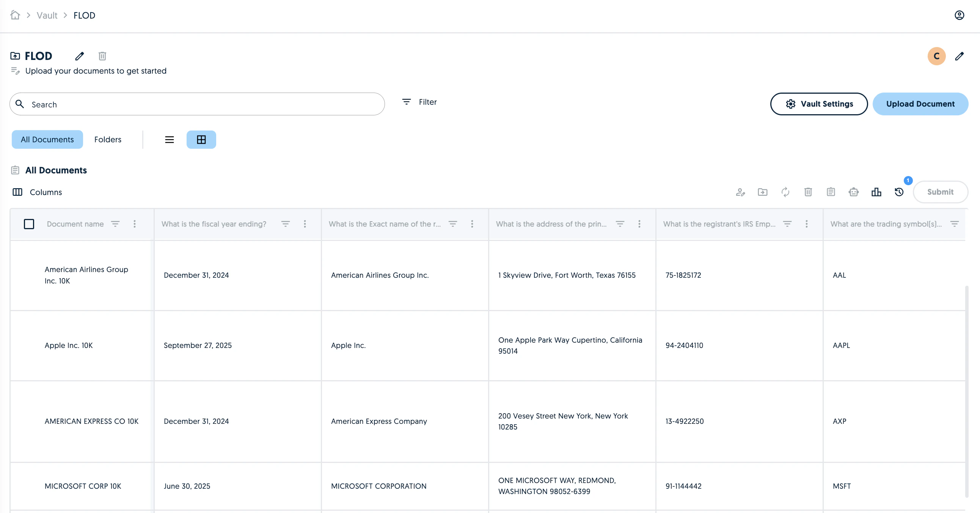Filter the address of the principal column
This screenshot has height=513, width=980.
[x=620, y=224]
